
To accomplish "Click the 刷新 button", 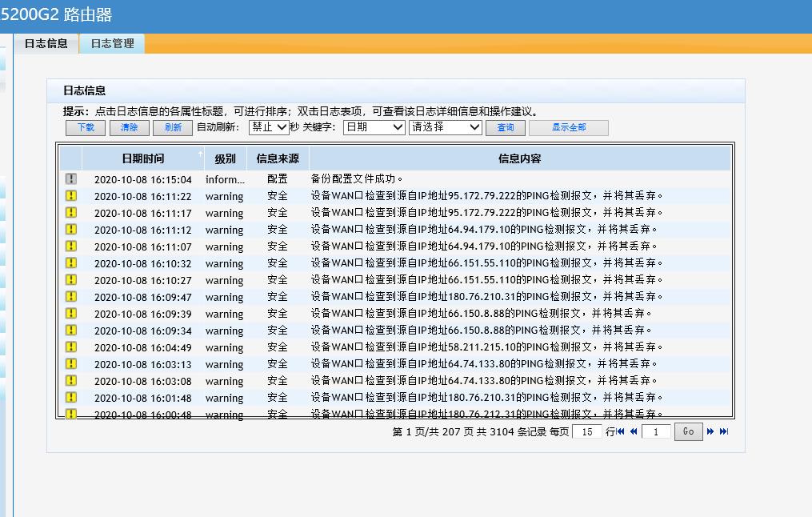I will tap(173, 127).
